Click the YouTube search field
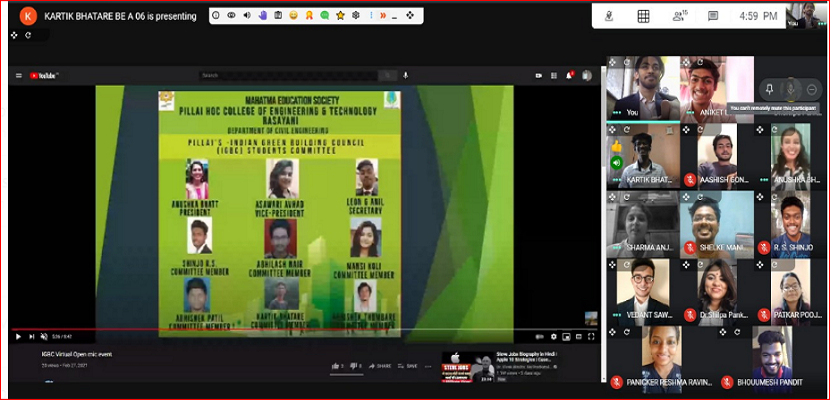 (288, 76)
